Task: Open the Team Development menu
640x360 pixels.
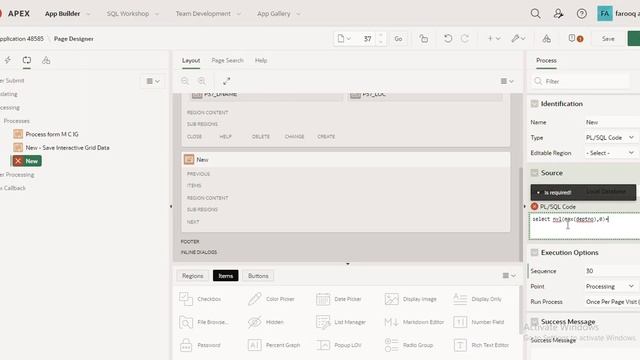Action: [x=208, y=13]
